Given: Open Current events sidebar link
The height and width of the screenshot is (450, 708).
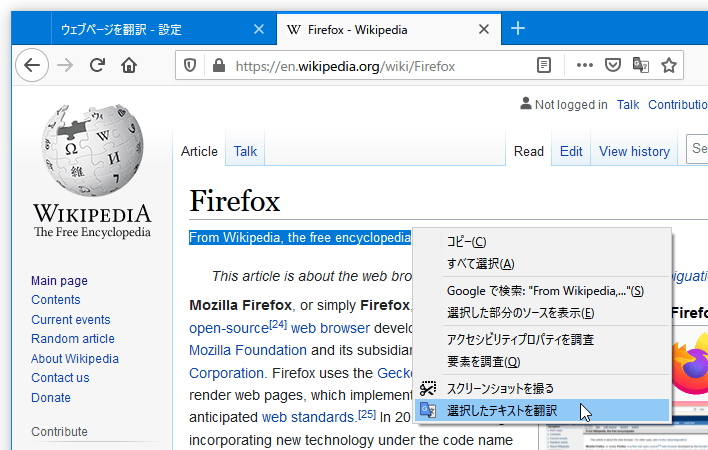Looking at the screenshot, I should (70, 320).
